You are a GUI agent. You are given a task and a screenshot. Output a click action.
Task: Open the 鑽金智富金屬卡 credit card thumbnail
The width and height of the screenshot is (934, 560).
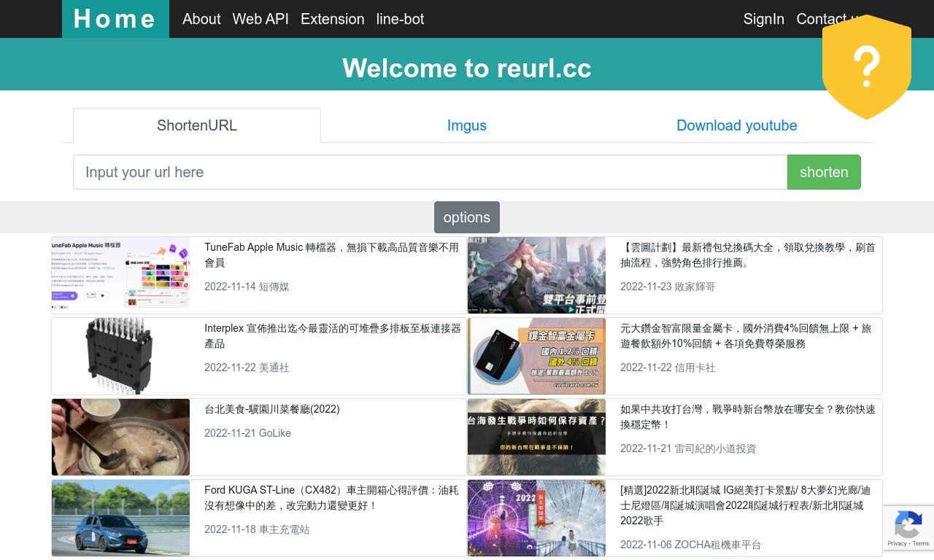(x=536, y=356)
